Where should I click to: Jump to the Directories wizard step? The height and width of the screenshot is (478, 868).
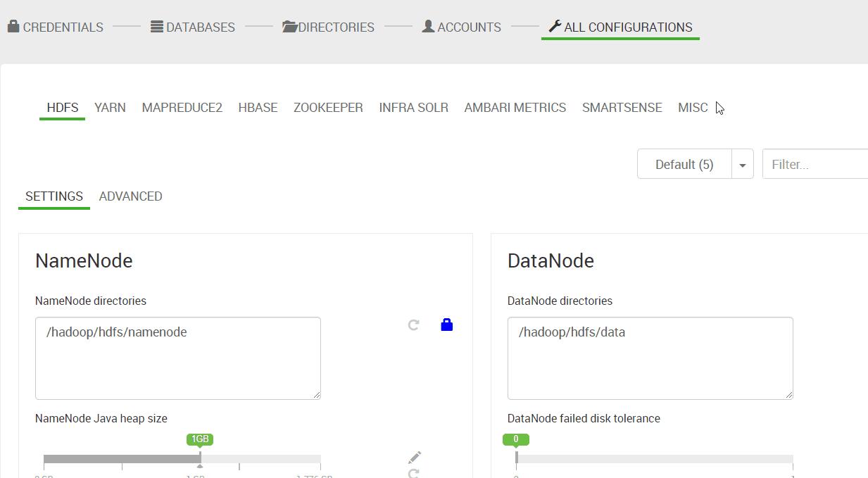(x=328, y=27)
